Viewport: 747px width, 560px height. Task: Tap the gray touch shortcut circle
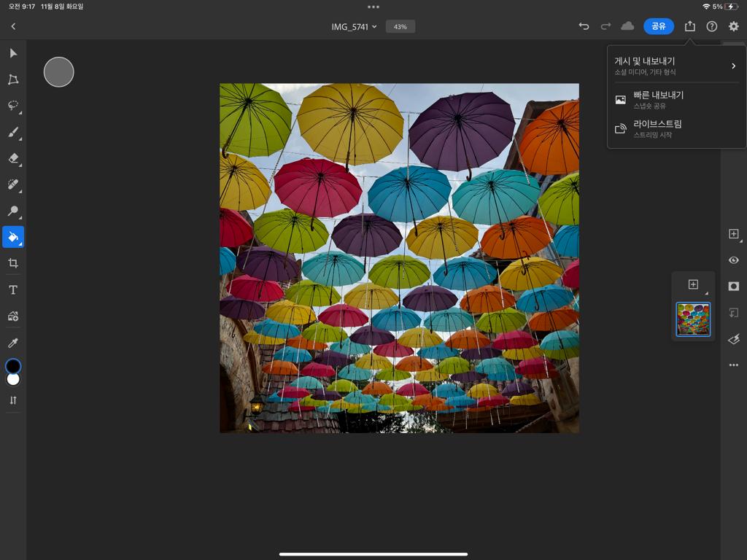click(58, 72)
